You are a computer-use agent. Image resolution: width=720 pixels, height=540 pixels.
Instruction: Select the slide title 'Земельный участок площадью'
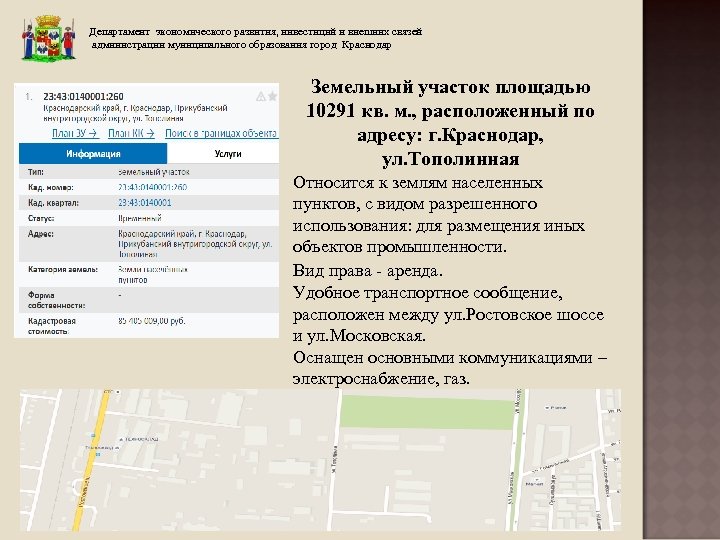(x=450, y=87)
